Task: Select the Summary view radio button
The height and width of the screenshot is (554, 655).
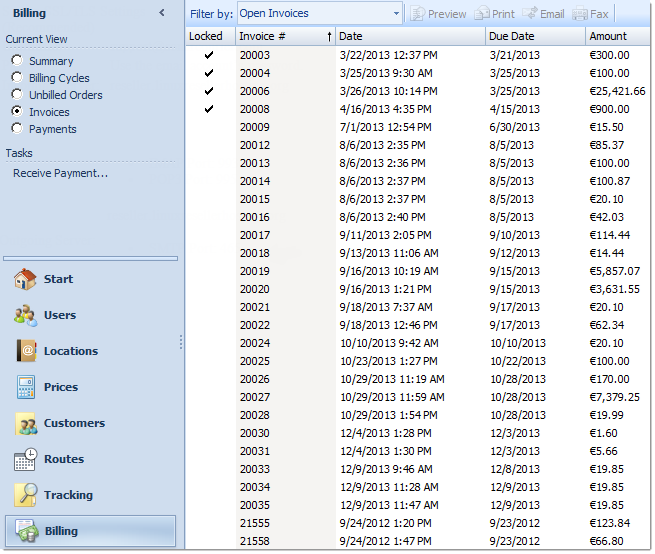Action: (x=17, y=60)
